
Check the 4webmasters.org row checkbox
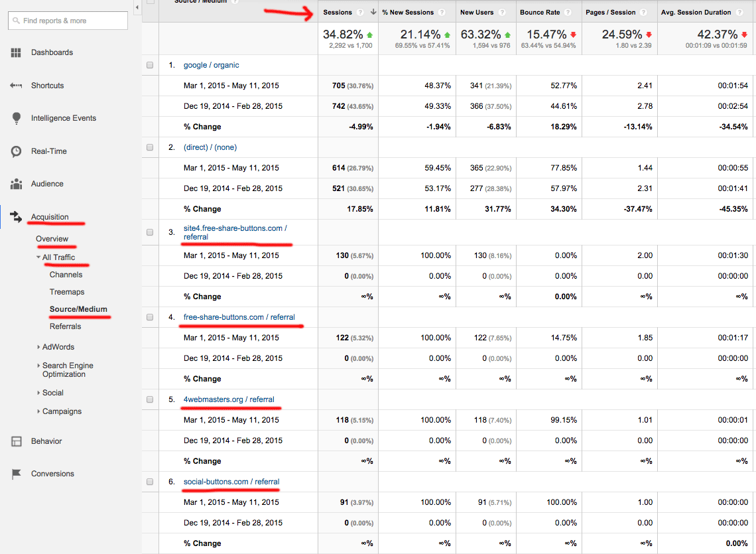coord(150,399)
